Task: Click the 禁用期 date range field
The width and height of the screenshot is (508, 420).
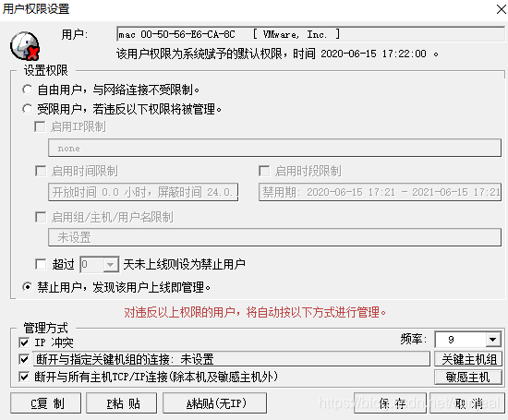Action: click(x=380, y=192)
